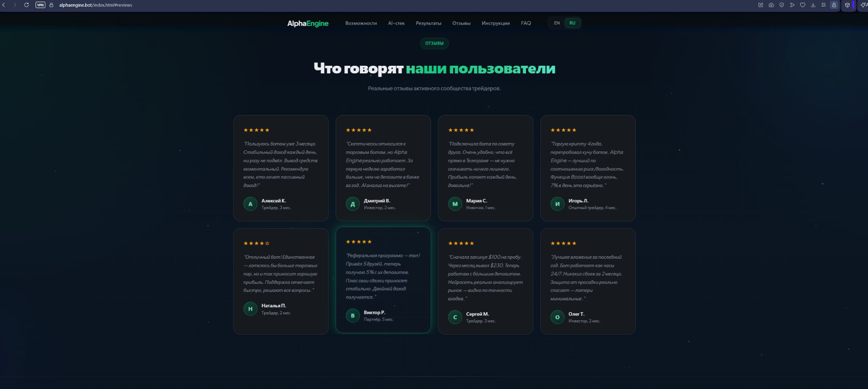
Task: Open the Возможности nav item
Action: pos(361,23)
